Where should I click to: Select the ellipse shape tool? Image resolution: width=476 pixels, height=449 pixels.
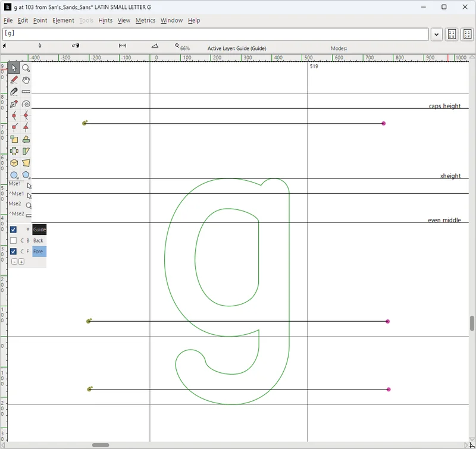click(x=14, y=175)
